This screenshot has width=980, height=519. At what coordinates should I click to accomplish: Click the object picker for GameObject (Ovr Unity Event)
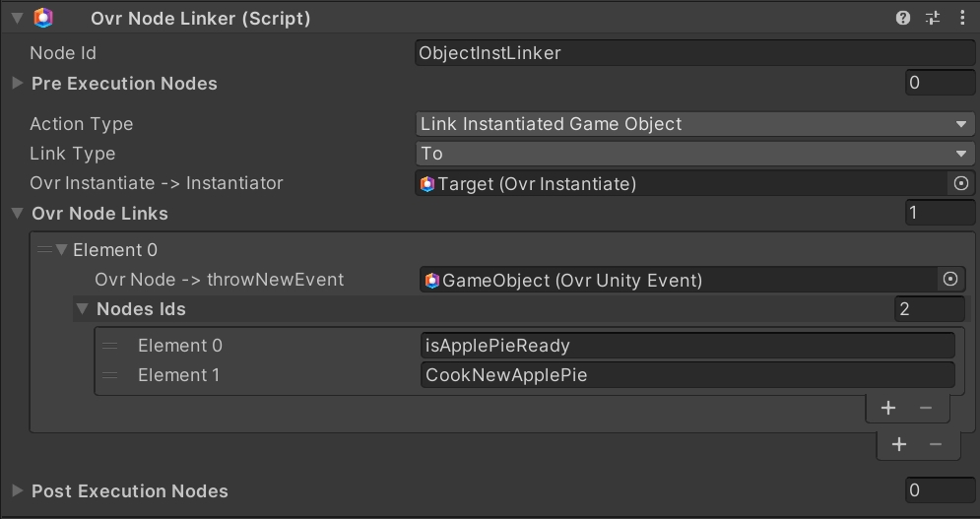pyautogui.click(x=949, y=280)
